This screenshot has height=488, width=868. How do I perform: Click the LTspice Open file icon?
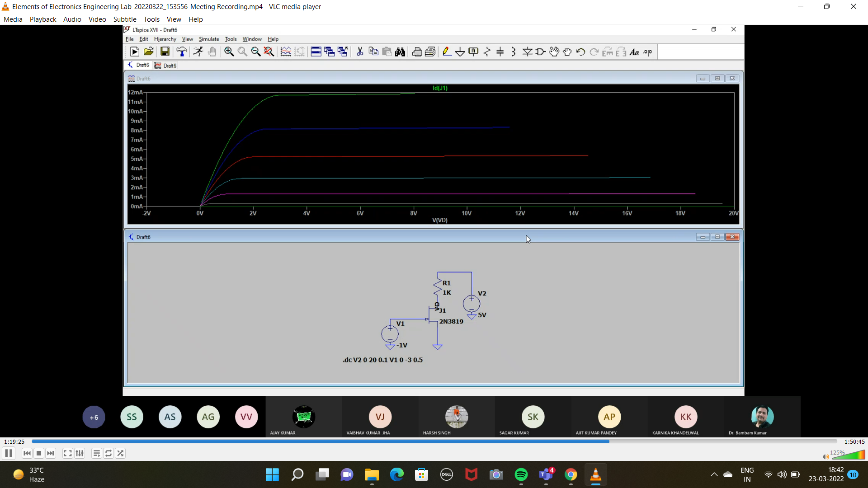148,52
